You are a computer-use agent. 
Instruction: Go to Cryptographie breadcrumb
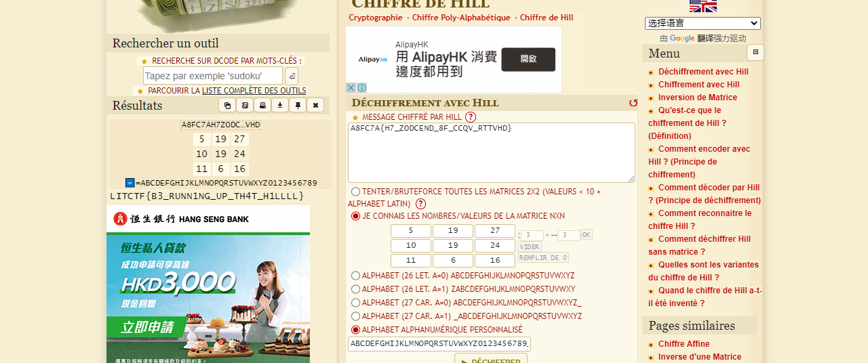coord(376,18)
